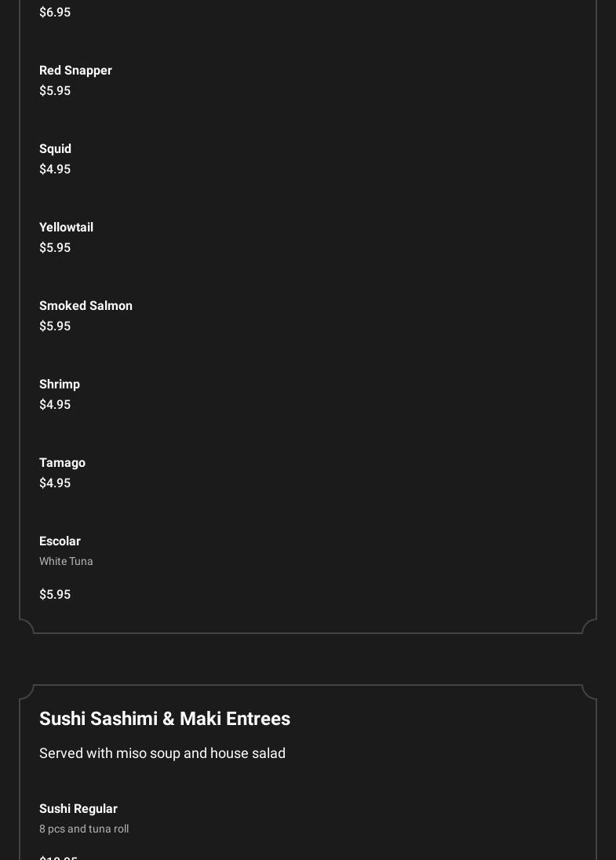Click the Escolar $5.95 price
The image size is (616, 860).
click(55, 595)
